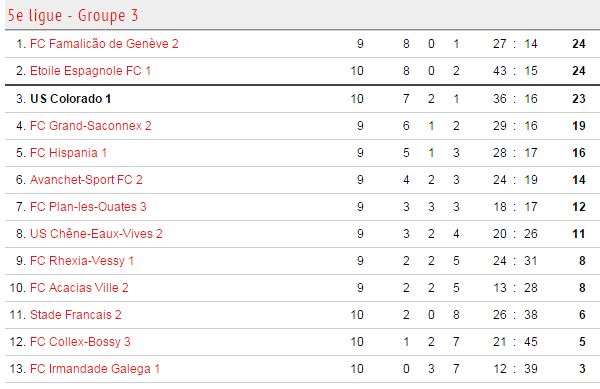Image resolution: width=600 pixels, height=389 pixels.
Task: Click FC Irmandade Galega's 3 points value
Action: pyautogui.click(x=582, y=369)
